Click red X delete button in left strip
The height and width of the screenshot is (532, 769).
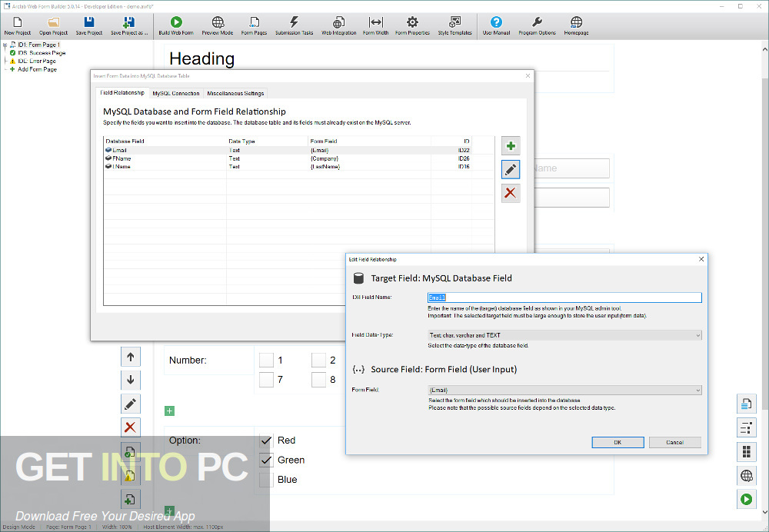pyautogui.click(x=131, y=427)
